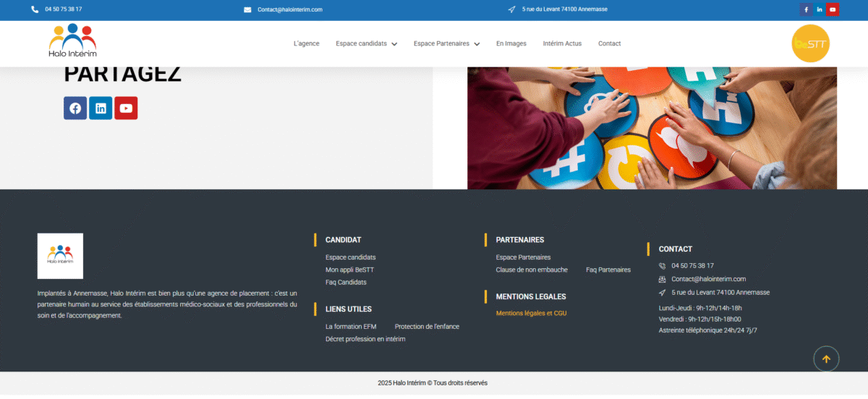
Task: Click Lundi-Jeudi opening hours text
Action: pos(700,308)
